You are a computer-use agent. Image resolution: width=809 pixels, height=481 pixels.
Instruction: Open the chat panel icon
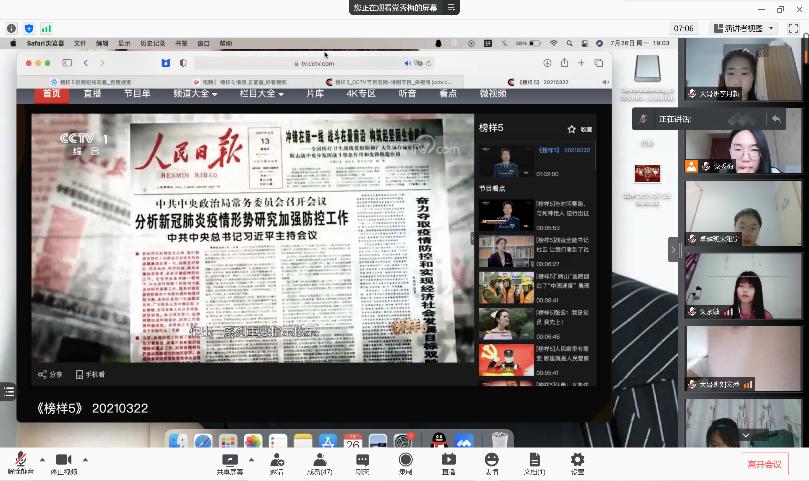[x=363, y=464]
